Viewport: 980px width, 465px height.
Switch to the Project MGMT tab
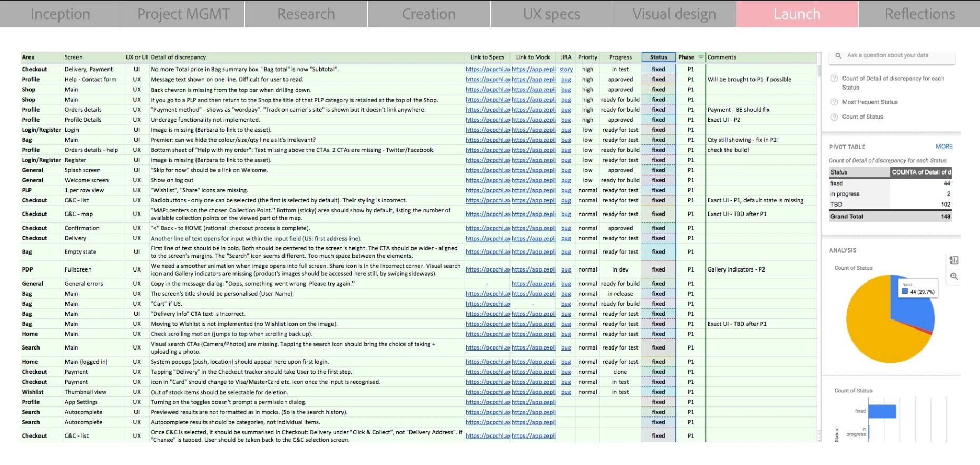pyautogui.click(x=183, y=14)
